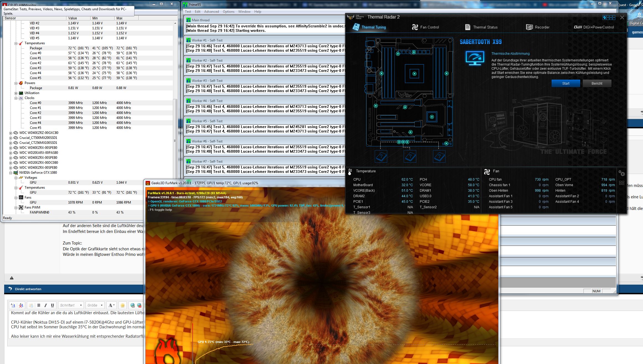Click the switch editor mode icon
The height and width of the screenshot is (364, 643).
[13, 305]
